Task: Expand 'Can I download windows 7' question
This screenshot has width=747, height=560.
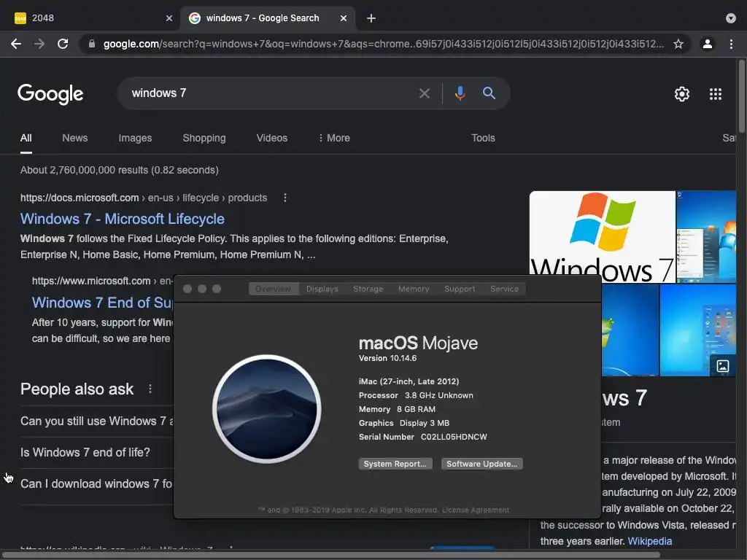Action: click(x=96, y=484)
